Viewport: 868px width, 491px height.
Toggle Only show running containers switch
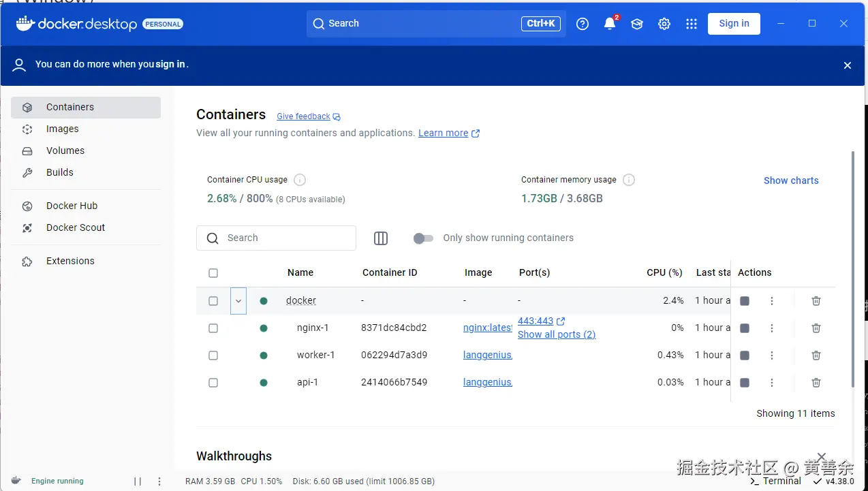click(423, 238)
